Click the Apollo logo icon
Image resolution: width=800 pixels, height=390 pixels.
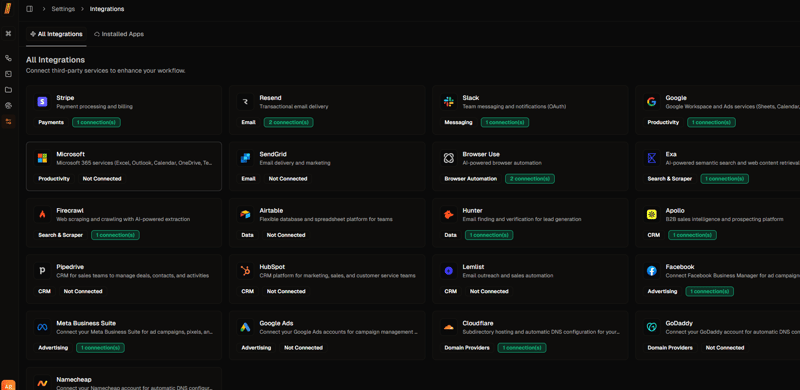point(652,215)
